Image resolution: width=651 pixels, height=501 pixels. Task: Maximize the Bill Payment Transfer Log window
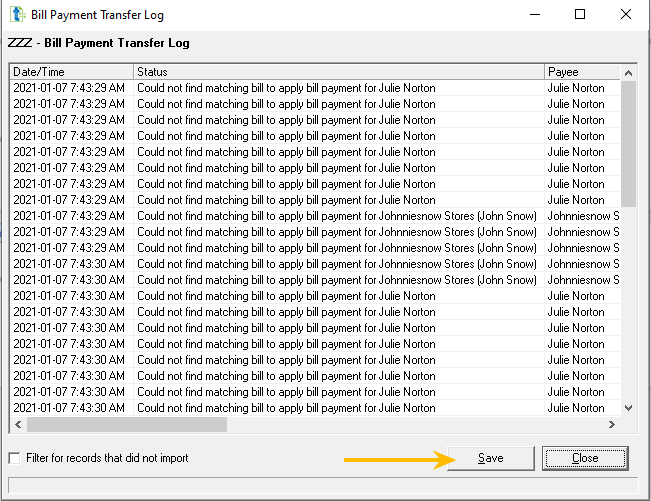(580, 15)
